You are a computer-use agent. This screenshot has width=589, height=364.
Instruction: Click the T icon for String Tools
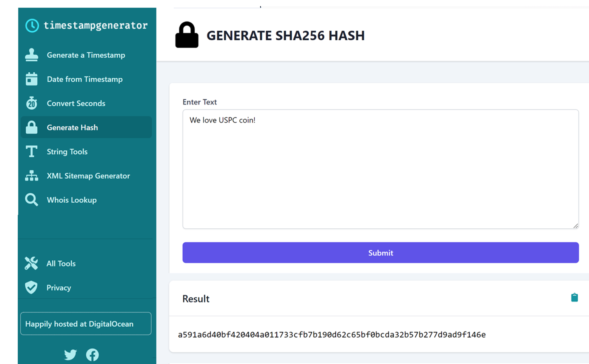click(32, 151)
